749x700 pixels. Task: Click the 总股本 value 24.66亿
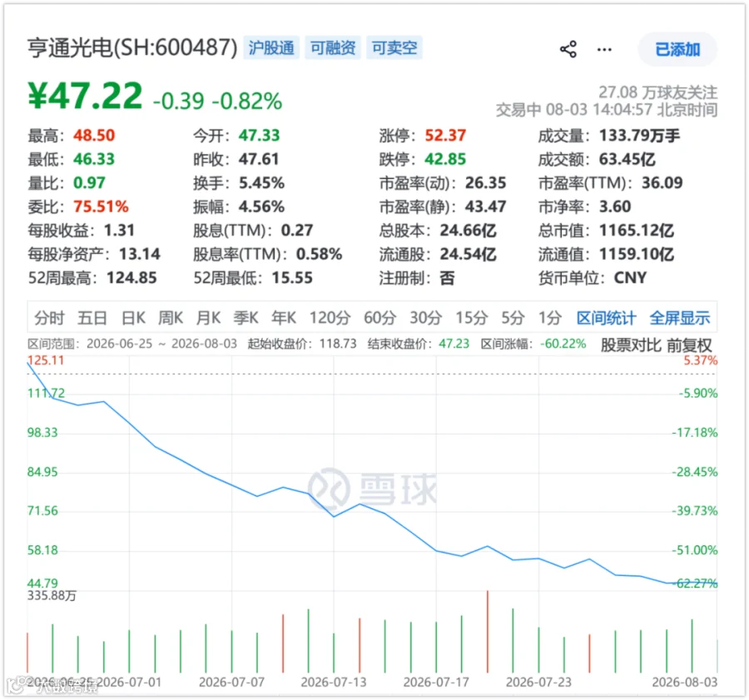468,231
